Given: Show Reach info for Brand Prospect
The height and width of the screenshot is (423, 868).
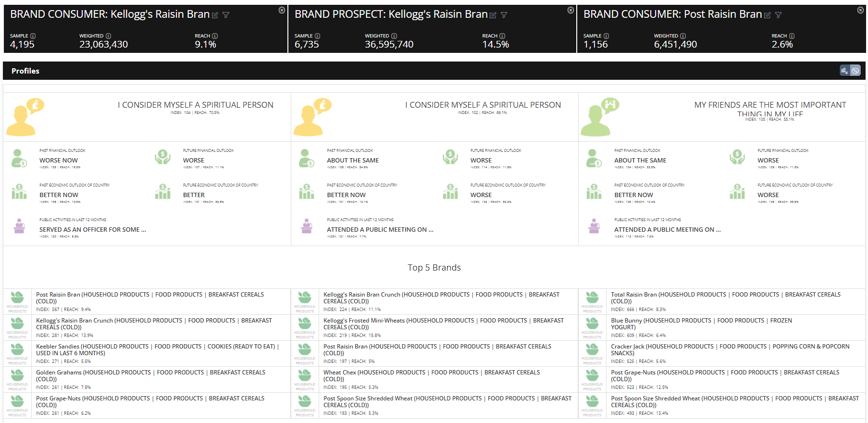Looking at the screenshot, I should tap(502, 36).
